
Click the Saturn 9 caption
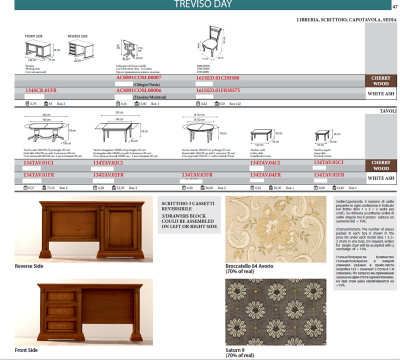click(240, 353)
